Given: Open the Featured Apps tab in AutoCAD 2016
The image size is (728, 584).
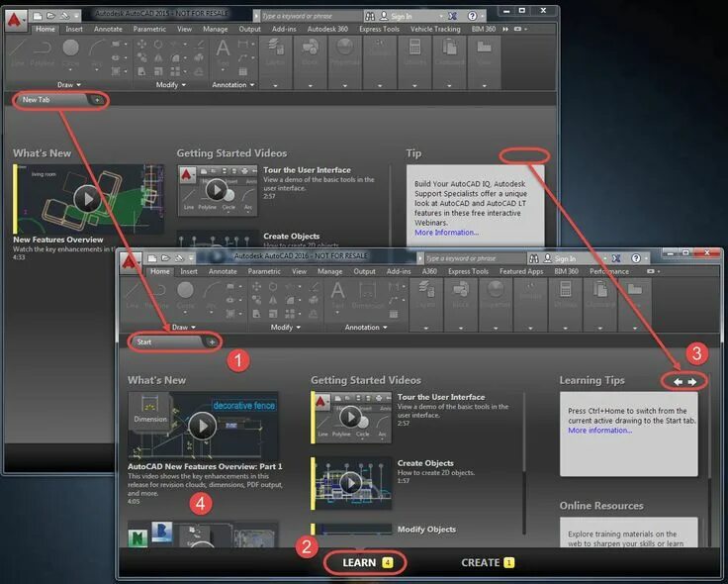Looking at the screenshot, I should [x=521, y=271].
